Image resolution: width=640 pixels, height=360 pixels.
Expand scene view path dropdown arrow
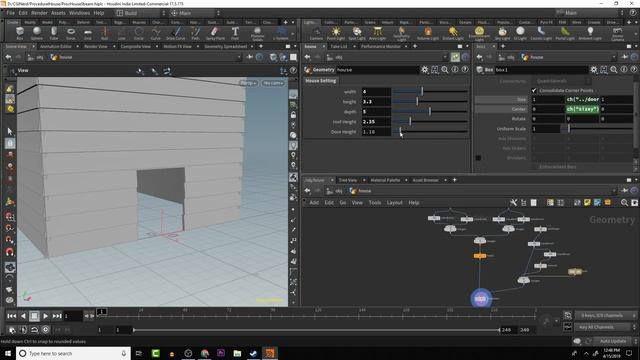[239, 57]
